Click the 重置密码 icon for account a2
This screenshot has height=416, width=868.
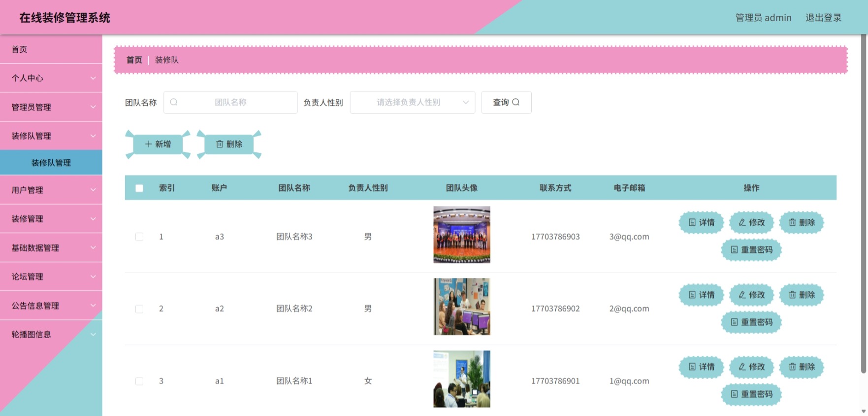tap(734, 322)
